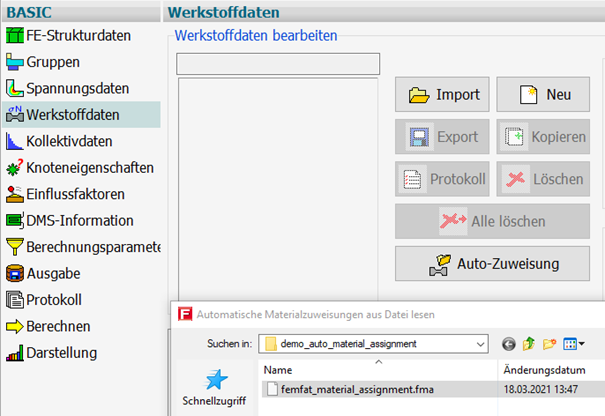The height and width of the screenshot is (416, 605).
Task: Open the view menu dropdown in file dialog
Action: (x=573, y=343)
